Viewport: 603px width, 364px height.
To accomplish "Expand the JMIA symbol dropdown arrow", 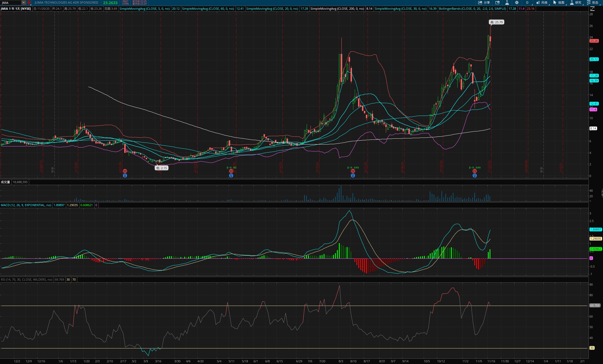I will [24, 3].
